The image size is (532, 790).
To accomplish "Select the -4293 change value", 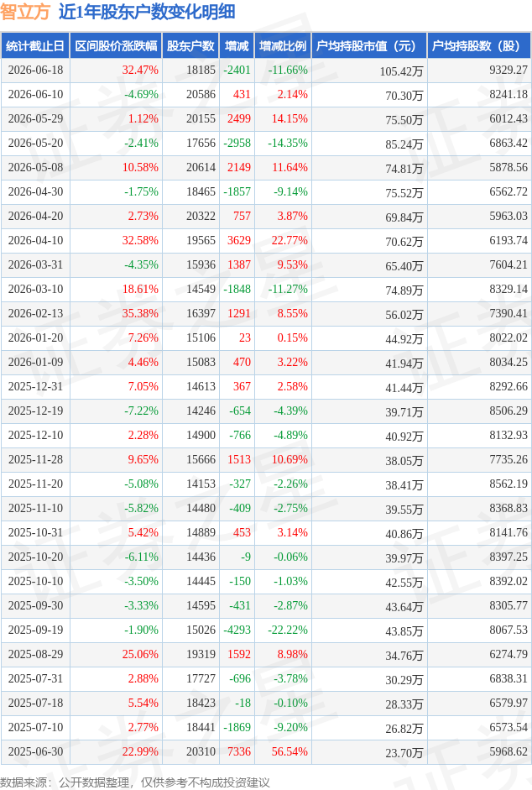I will coord(237,630).
